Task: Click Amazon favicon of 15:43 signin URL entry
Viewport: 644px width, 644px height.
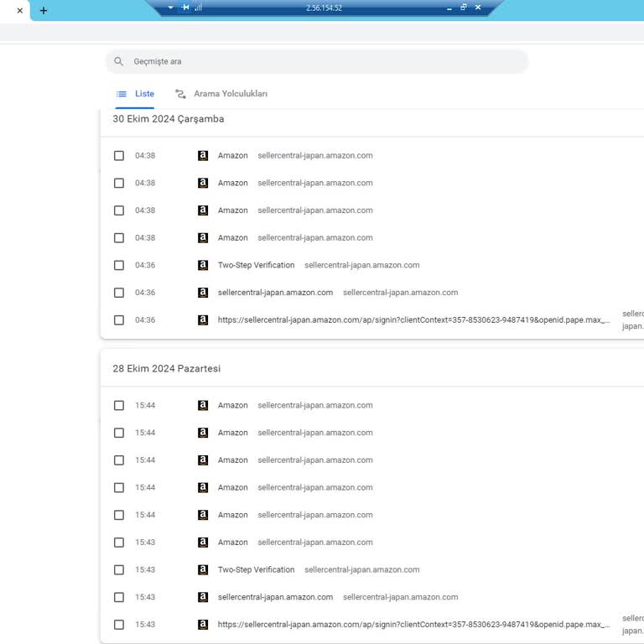Action: 203,625
